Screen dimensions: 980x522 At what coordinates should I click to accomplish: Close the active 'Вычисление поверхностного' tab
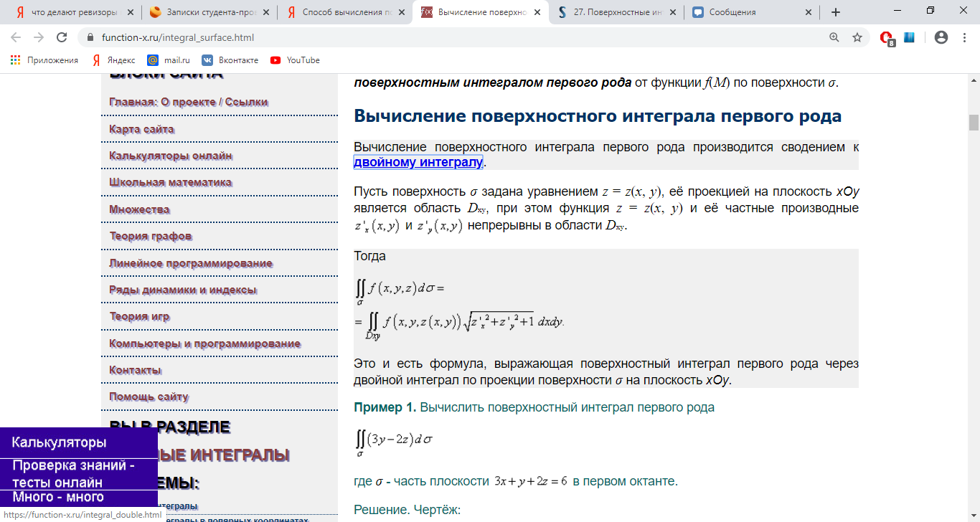tap(537, 12)
